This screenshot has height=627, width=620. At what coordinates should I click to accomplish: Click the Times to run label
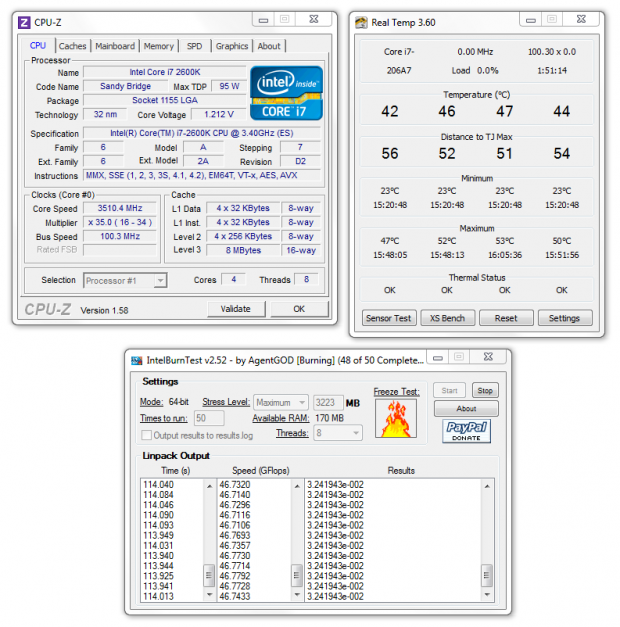[164, 418]
